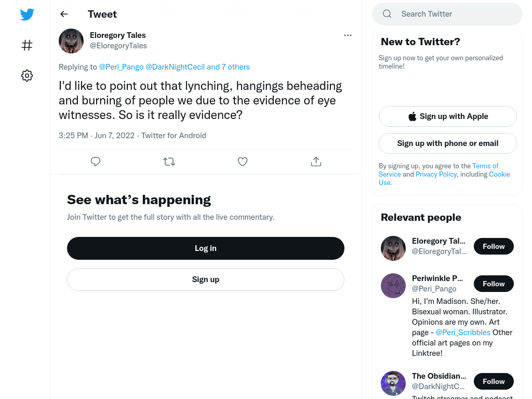Follow Eloregory Tales in Relevant people
Viewport: 532px width, 399px height.
(x=494, y=246)
